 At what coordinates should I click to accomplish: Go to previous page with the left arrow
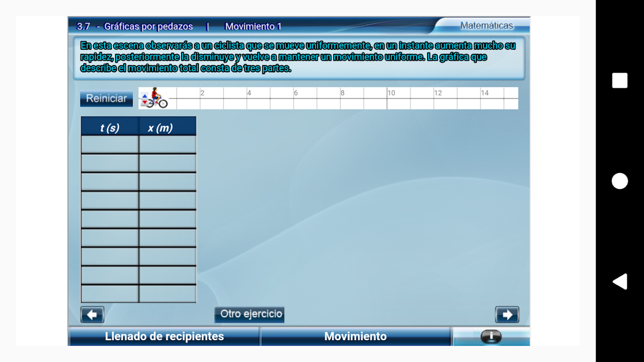click(92, 314)
